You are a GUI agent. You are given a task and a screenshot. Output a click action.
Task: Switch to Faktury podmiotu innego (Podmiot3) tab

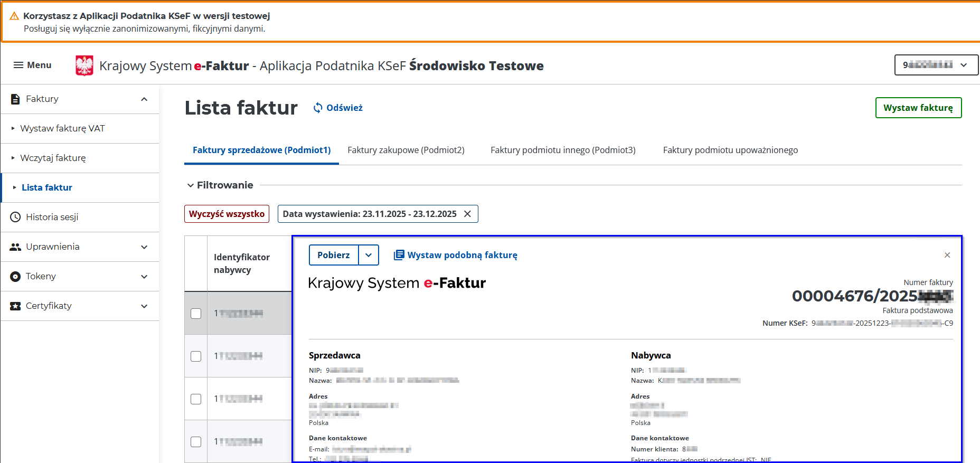point(563,150)
